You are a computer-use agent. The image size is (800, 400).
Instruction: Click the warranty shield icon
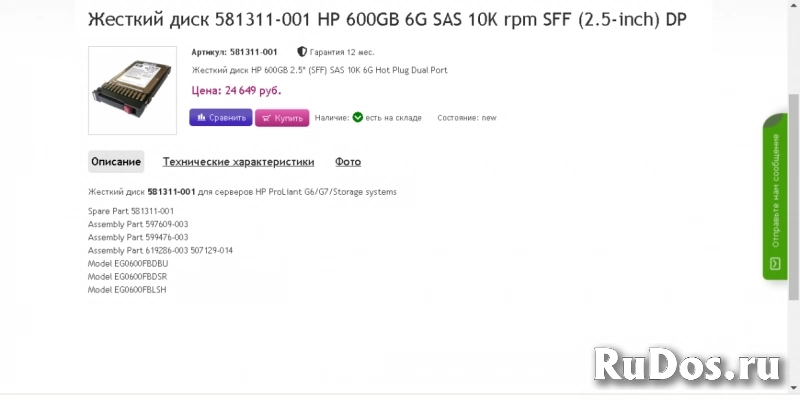[302, 51]
